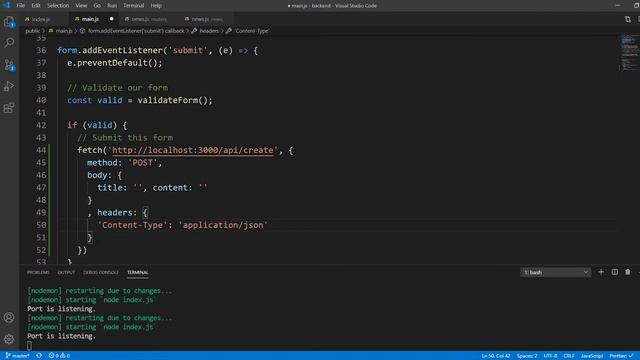The image size is (640, 360).
Task: Open the Terminal menu
Action: 133,6
